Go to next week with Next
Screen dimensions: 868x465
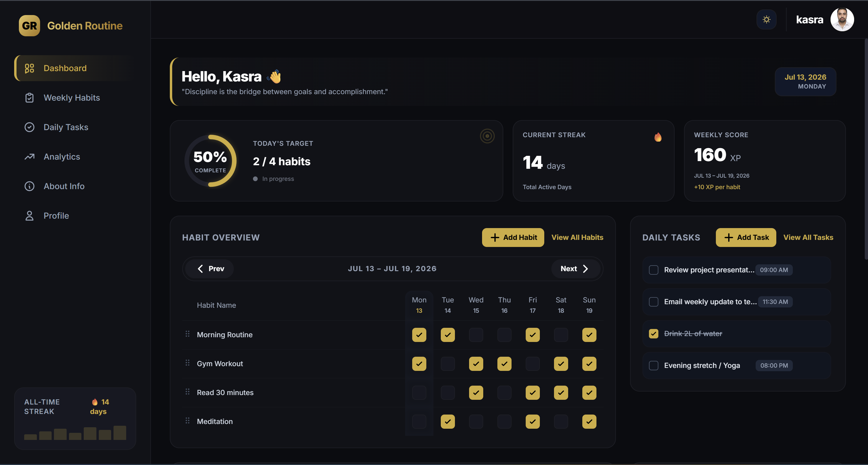coord(575,269)
